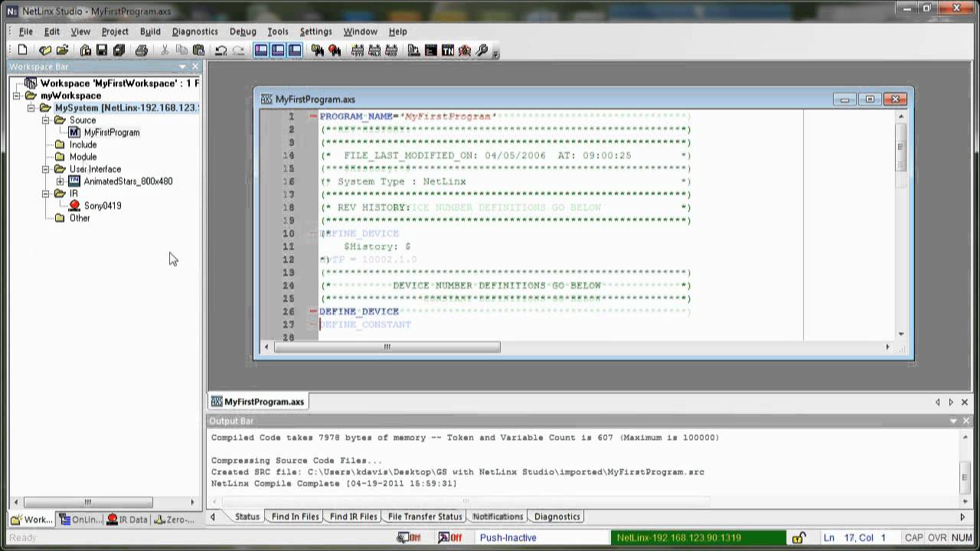Click the single floppy disk Save icon
The image size is (980, 551).
click(x=102, y=51)
